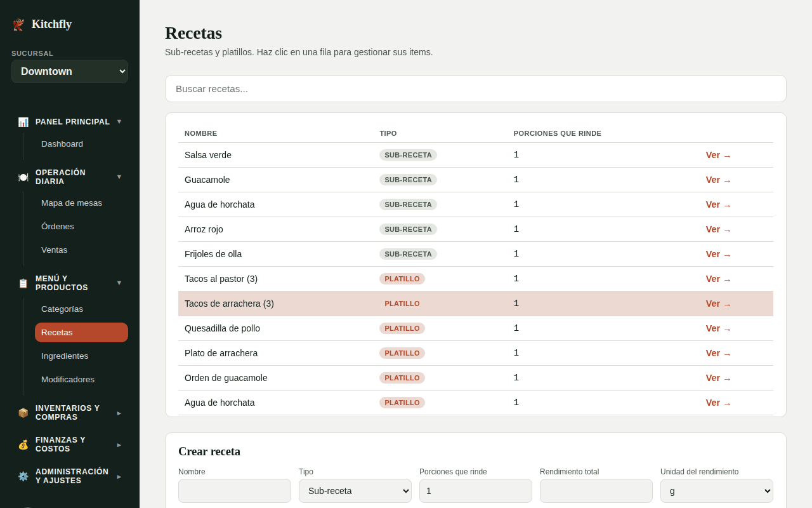812x508 pixels.
Task: Click the Menú y Productos clipboard icon
Action: 23,283
